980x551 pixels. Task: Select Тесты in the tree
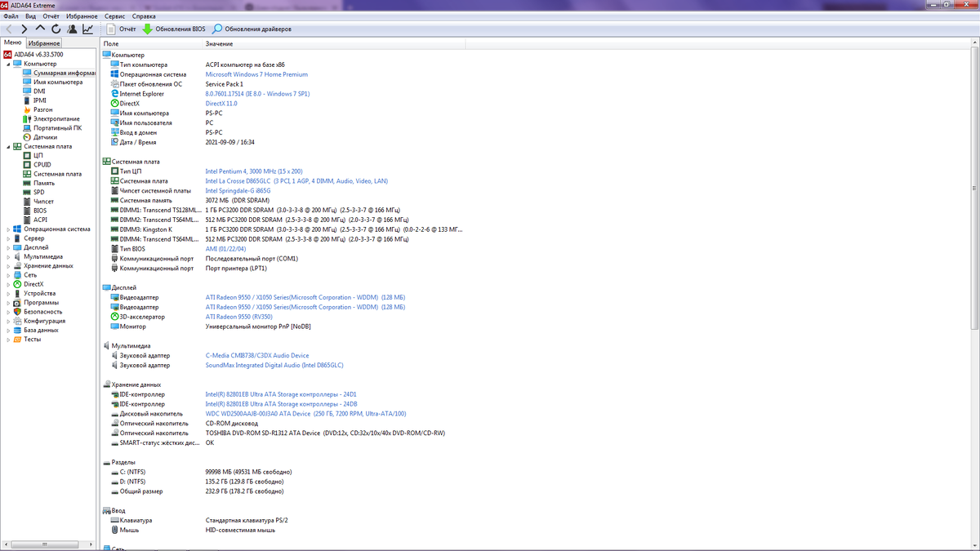click(x=27, y=339)
